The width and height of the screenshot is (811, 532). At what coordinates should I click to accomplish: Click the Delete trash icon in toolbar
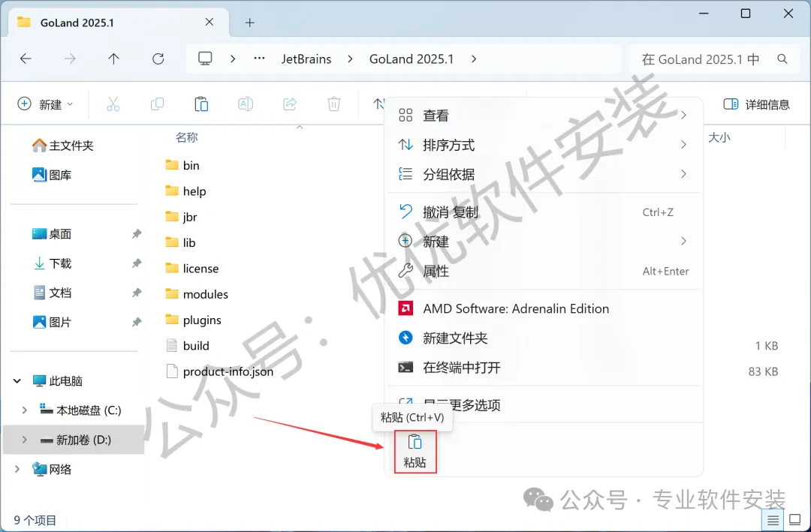(334, 104)
